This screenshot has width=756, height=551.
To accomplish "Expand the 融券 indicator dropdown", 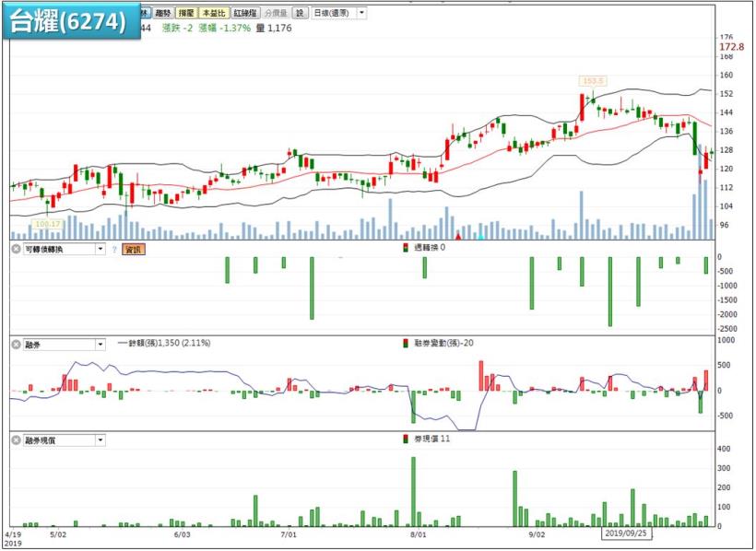I will tap(100, 345).
